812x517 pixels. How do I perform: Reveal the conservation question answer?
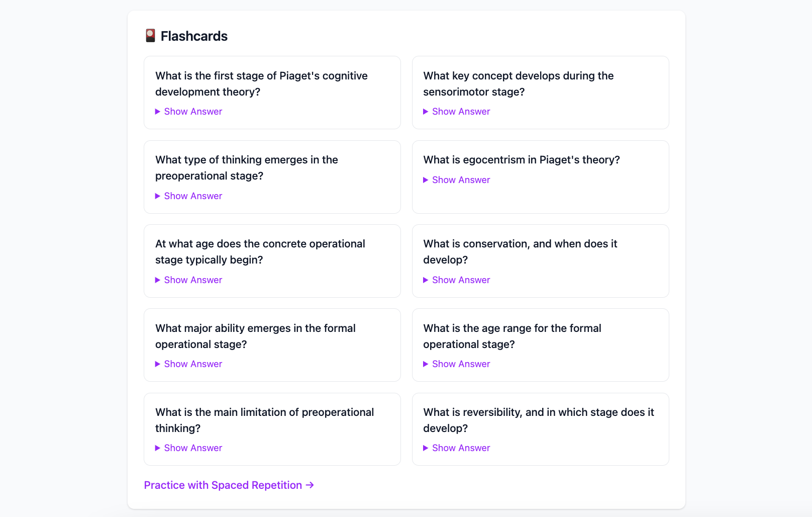461,280
